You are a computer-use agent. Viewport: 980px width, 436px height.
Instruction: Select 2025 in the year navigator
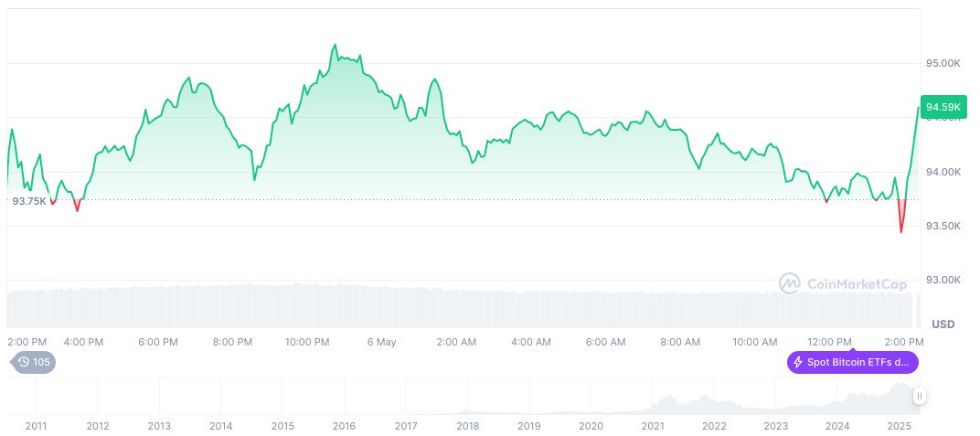click(x=900, y=426)
